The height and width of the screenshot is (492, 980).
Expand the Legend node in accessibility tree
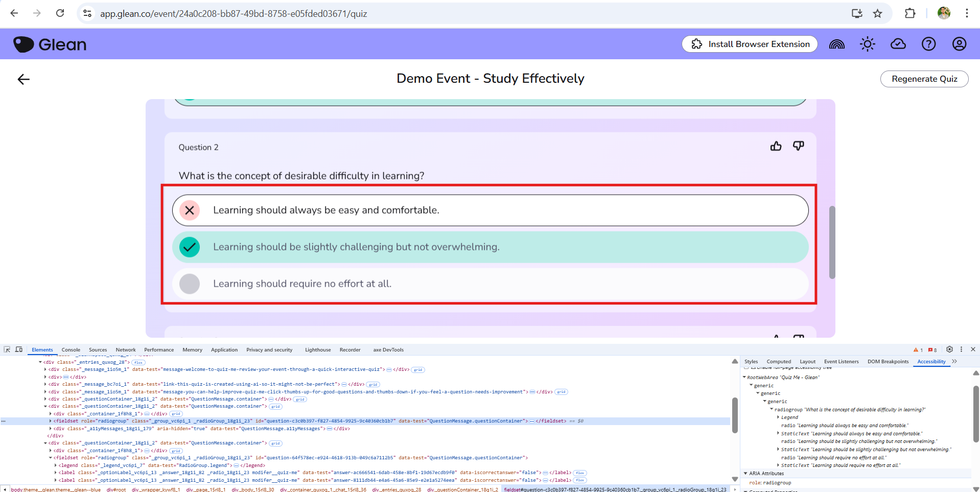[x=778, y=417]
